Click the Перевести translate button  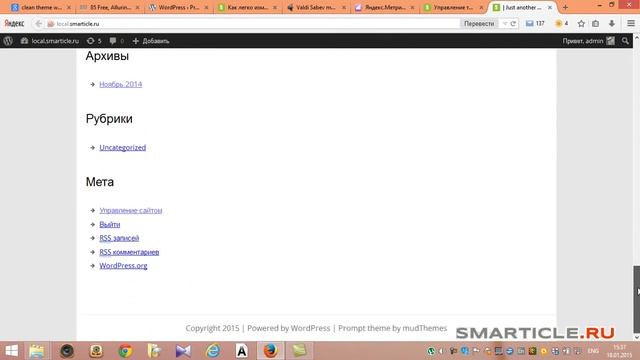(x=479, y=24)
